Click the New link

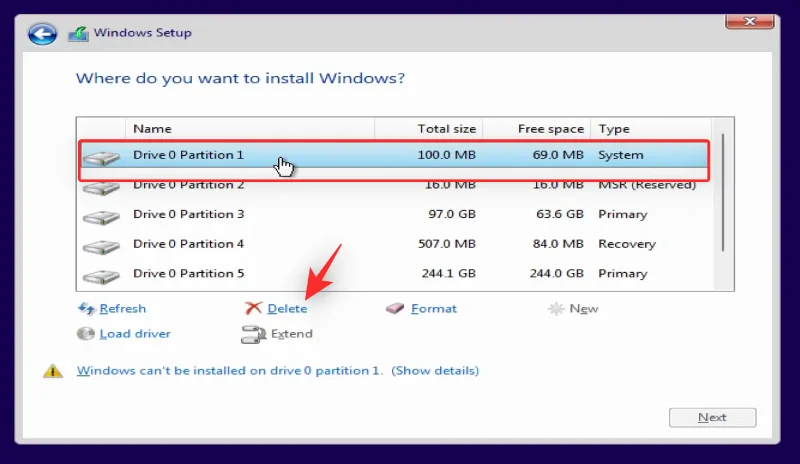584,308
